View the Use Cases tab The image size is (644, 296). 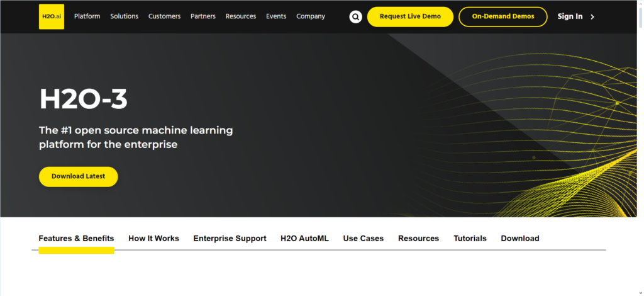[363, 239]
